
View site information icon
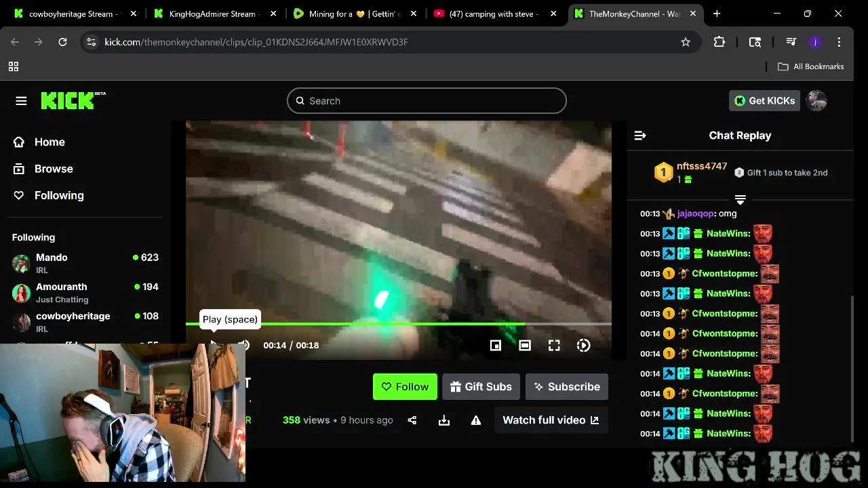point(92,42)
